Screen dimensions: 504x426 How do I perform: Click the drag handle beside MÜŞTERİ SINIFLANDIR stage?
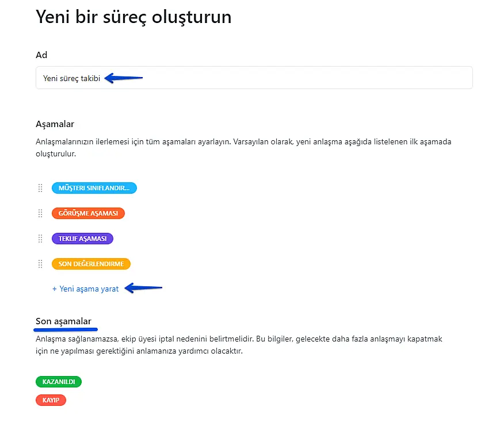click(40, 188)
